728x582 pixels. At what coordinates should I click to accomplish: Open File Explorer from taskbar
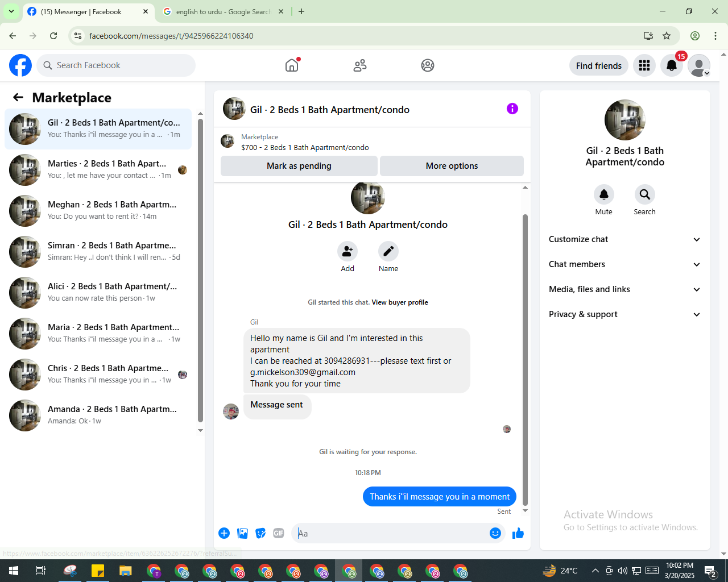coord(125,571)
